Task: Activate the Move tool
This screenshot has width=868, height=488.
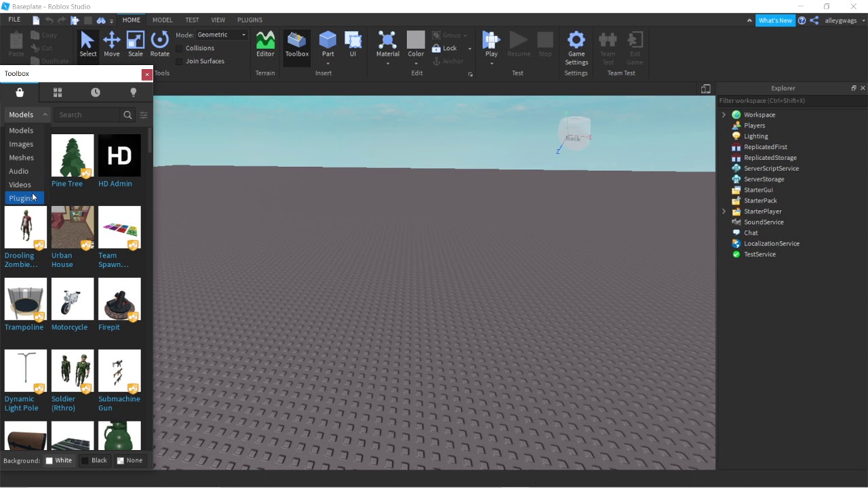Action: coord(112,45)
